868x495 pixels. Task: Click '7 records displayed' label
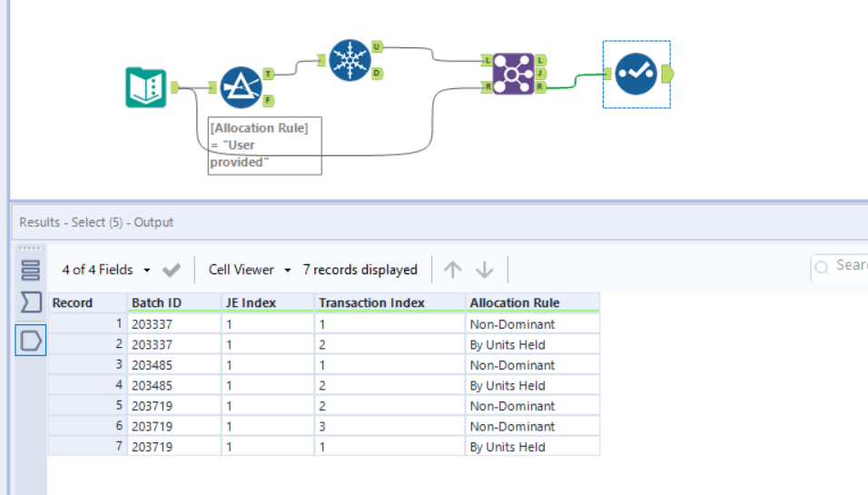pos(360,270)
